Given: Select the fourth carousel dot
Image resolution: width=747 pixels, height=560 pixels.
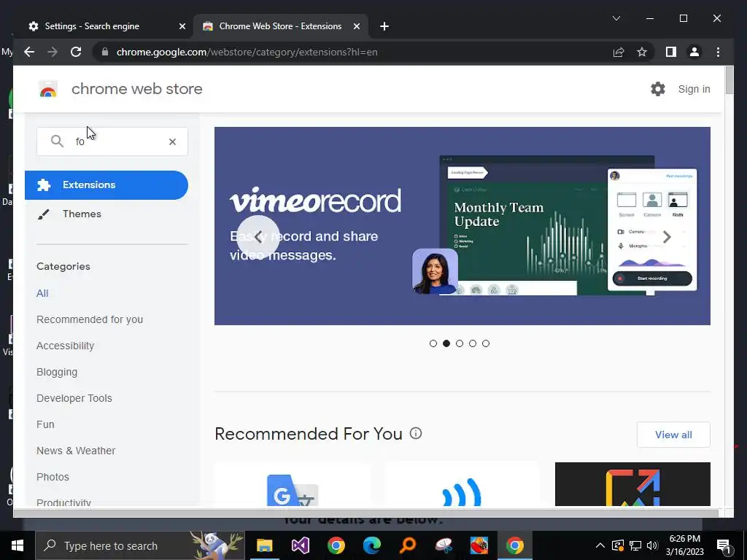Looking at the screenshot, I should [473, 343].
